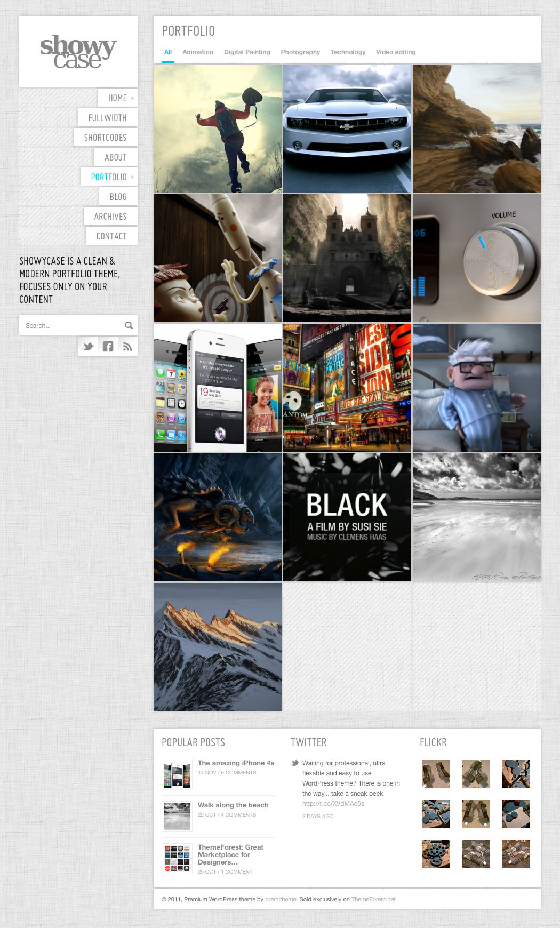Click the TWITTER widget heading

(309, 742)
